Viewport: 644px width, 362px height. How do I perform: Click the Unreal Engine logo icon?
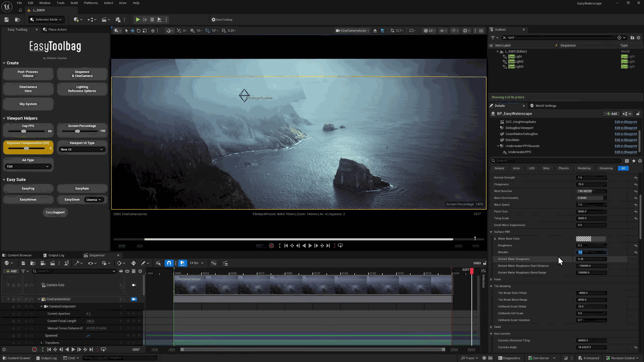click(7, 6)
